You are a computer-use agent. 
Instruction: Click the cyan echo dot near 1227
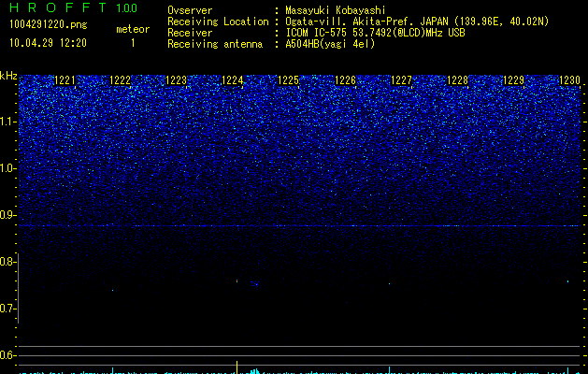click(389, 284)
